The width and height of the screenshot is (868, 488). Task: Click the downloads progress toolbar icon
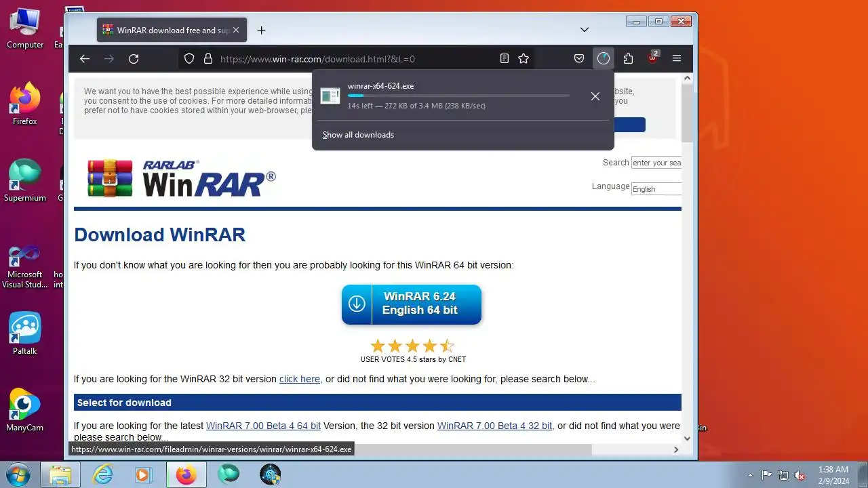[604, 59]
